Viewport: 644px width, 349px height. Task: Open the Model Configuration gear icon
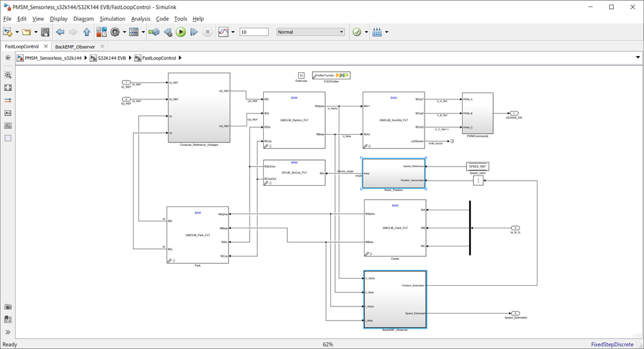[116, 32]
